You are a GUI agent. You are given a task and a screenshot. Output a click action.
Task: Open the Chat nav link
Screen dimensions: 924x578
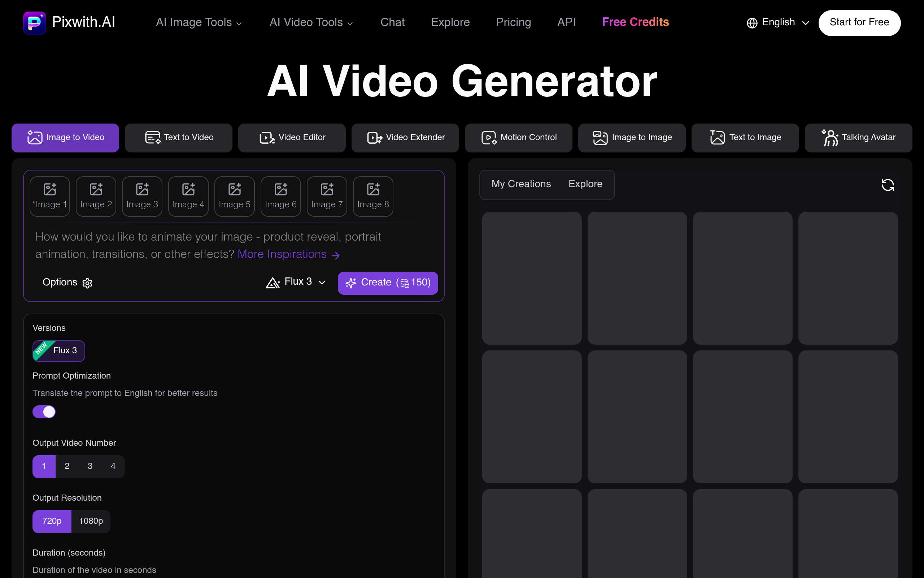(x=392, y=22)
